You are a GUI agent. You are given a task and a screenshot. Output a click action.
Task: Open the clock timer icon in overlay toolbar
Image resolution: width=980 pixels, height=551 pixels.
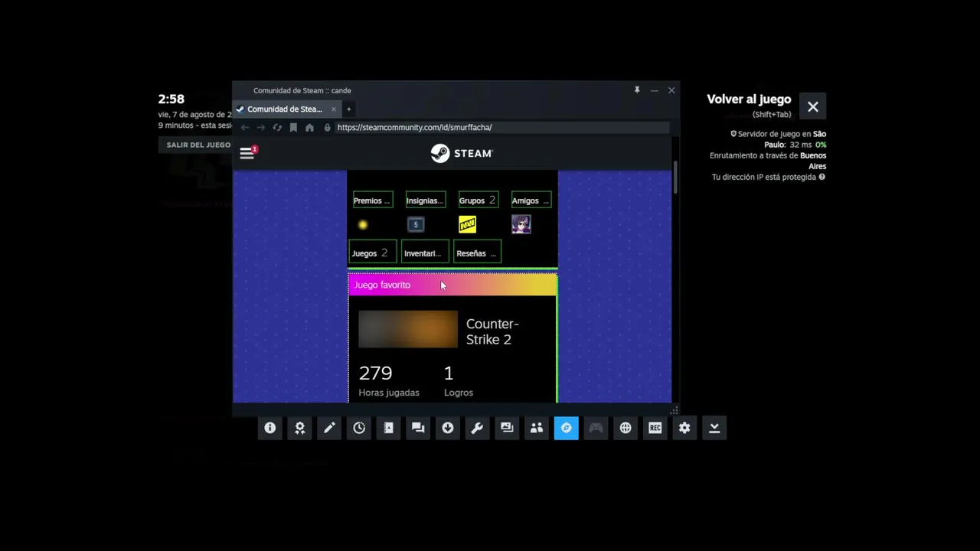pyautogui.click(x=359, y=428)
